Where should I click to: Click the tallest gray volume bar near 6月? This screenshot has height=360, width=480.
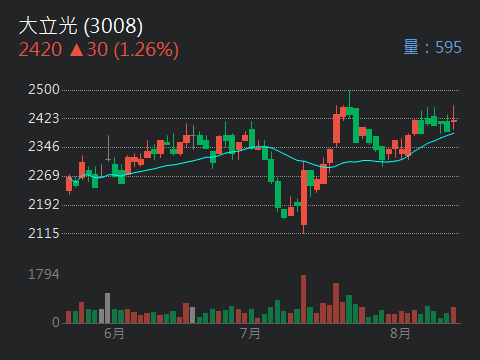[x=107, y=308]
